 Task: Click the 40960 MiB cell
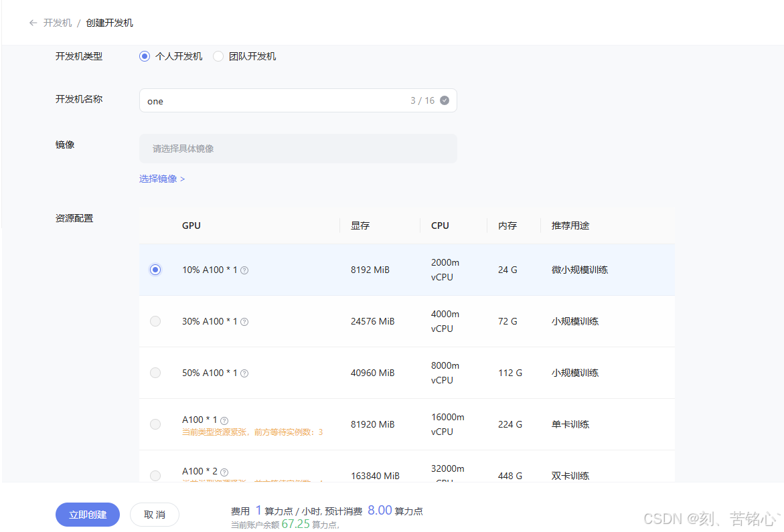pos(372,373)
